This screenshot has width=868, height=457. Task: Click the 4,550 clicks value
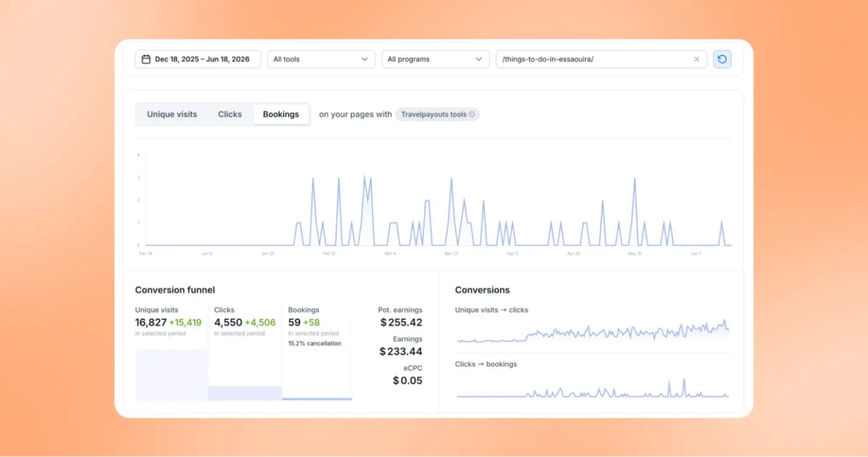[x=228, y=322]
